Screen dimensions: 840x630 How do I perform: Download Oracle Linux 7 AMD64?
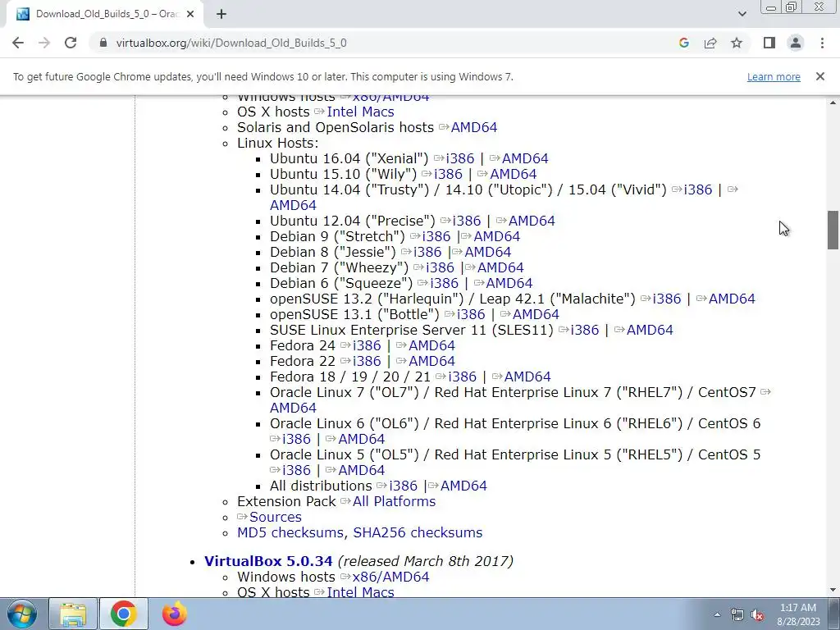(293, 408)
